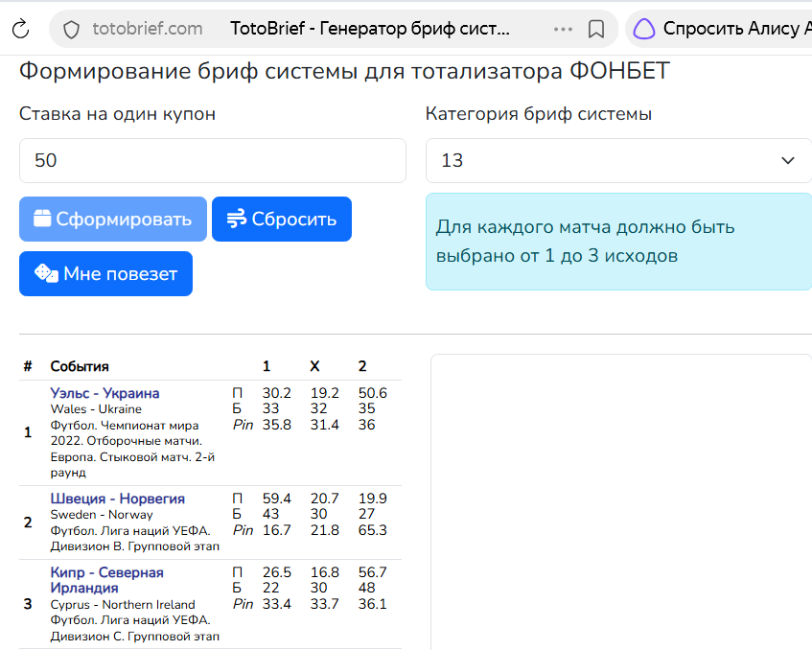Viewport: 812px width, 650px height.
Task: Click the English text Cyprus - Northern Ireland
Action: (x=123, y=604)
